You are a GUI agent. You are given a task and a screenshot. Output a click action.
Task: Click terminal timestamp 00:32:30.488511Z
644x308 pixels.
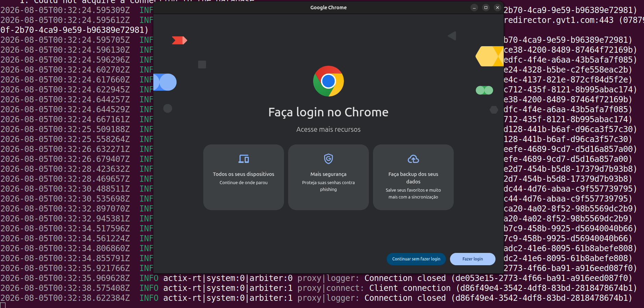[x=65, y=189]
